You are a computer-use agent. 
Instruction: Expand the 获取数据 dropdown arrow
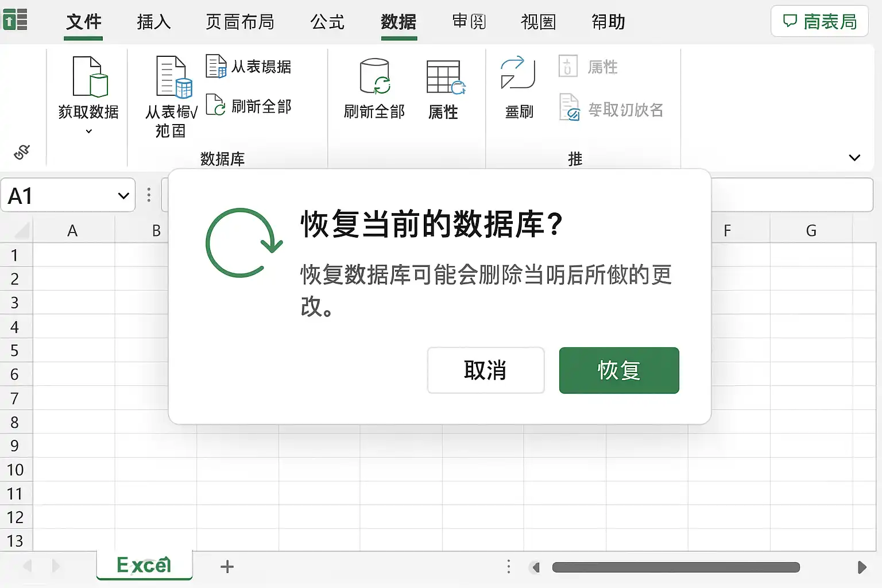pyautogui.click(x=88, y=131)
